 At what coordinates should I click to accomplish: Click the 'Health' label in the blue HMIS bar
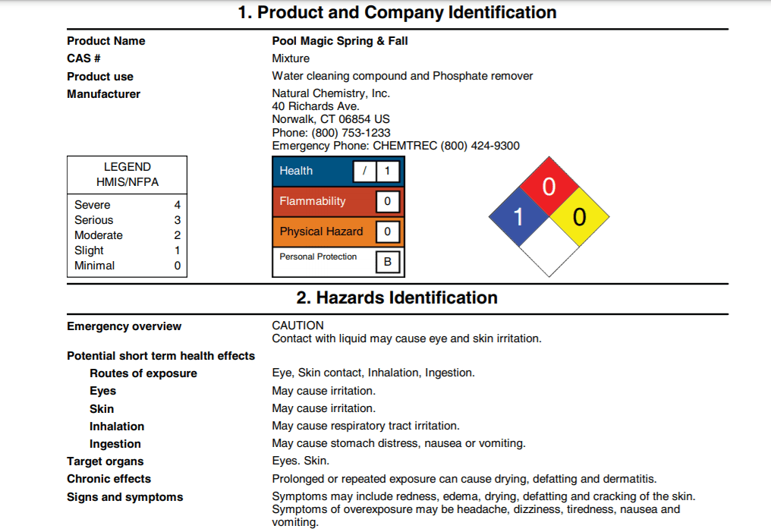296,171
